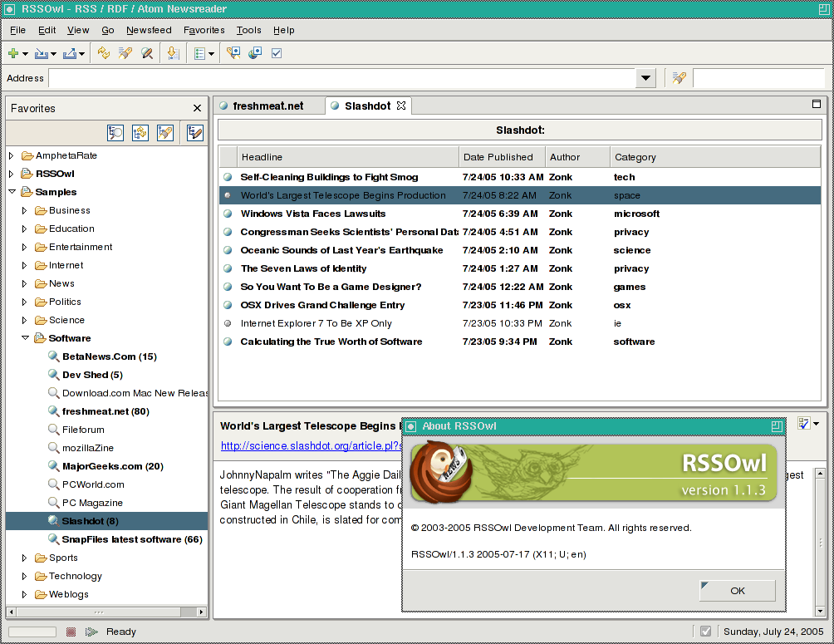Click the green bullet list icon in toolbar
Viewport: 834px width, 644px height.
click(x=199, y=53)
